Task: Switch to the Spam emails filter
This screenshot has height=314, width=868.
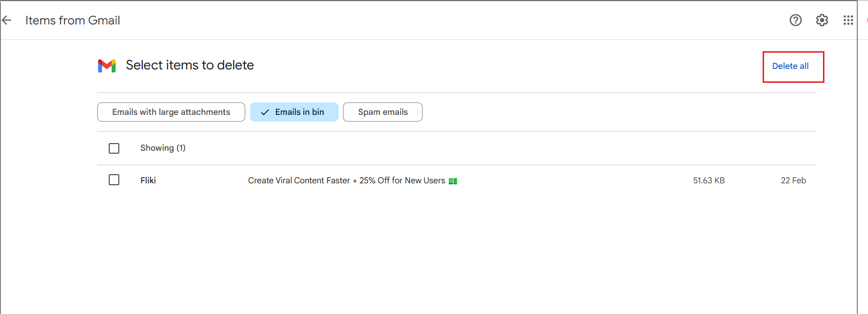Action: (383, 112)
